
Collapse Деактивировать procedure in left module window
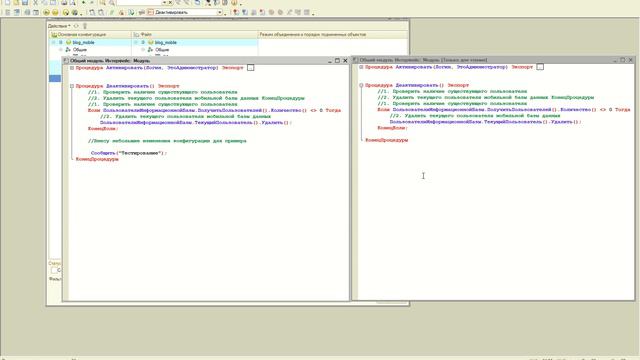[x=72, y=86]
